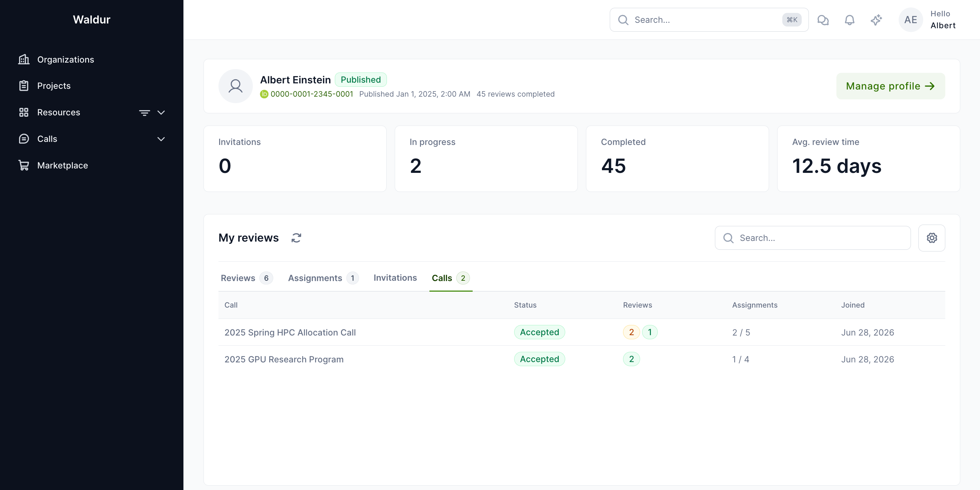Go to Marketplace cart icon
980x490 pixels.
pos(24,165)
